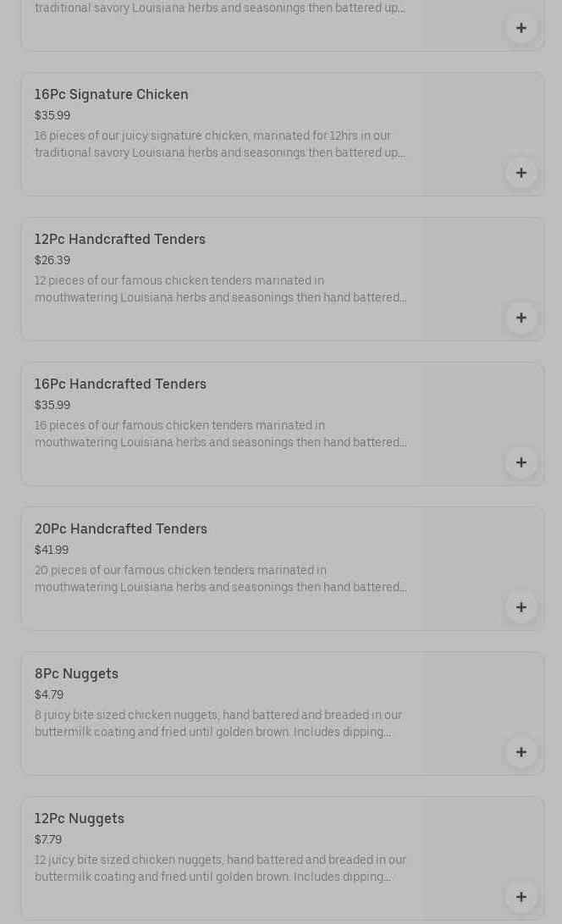The image size is (562, 924).
Task: Add 16Pc Signature Chicken to cart
Action: click(521, 173)
